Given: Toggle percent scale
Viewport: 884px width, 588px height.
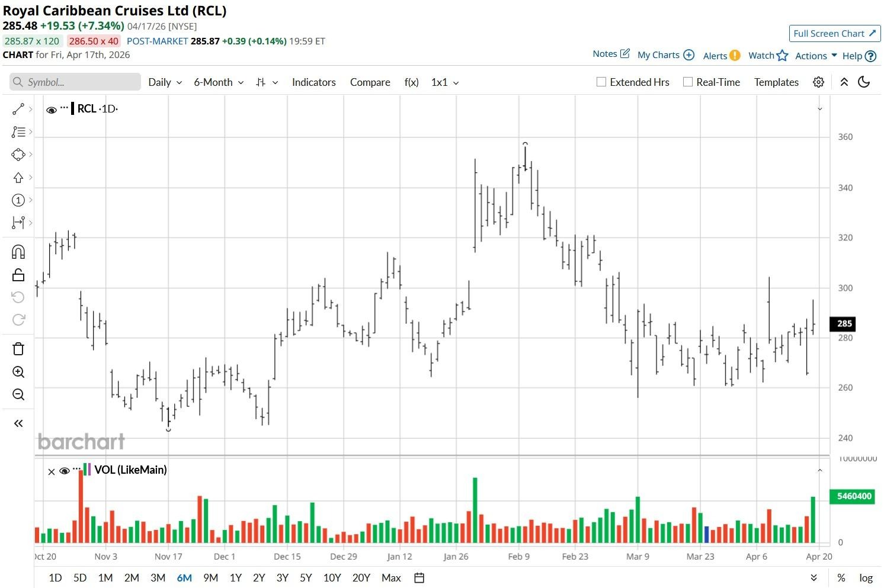Looking at the screenshot, I should tap(841, 578).
